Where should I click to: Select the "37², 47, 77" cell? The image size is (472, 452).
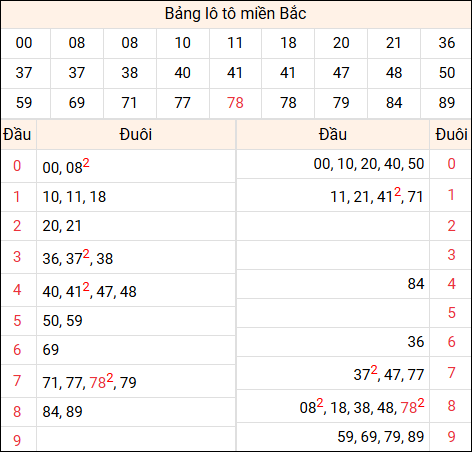click(333, 373)
